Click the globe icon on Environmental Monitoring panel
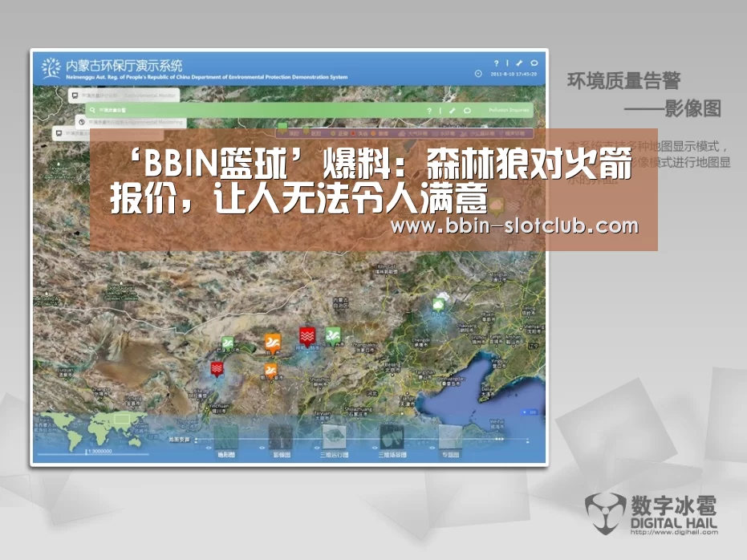Screen dimensions: 747x560 coord(82,122)
